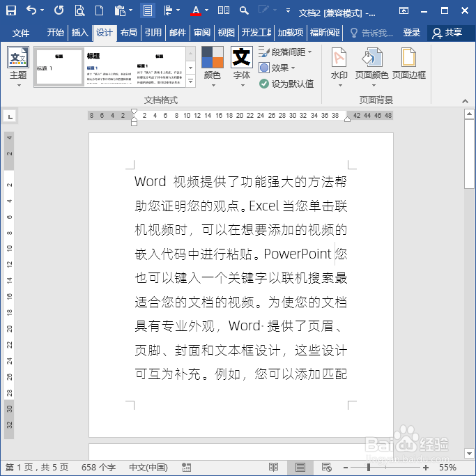Screen dimensions: 476x476
Task: Switch to the 布局 tab
Action: click(x=129, y=33)
